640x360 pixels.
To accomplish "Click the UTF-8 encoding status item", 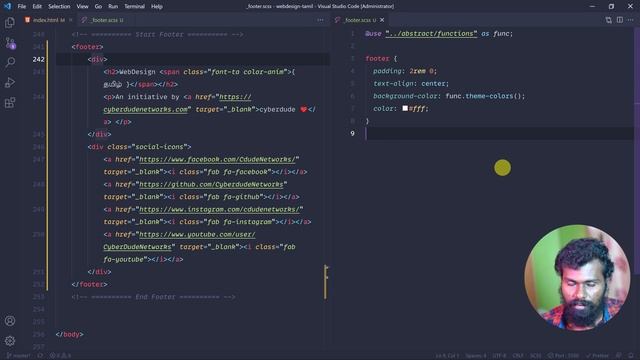I will tap(499, 356).
